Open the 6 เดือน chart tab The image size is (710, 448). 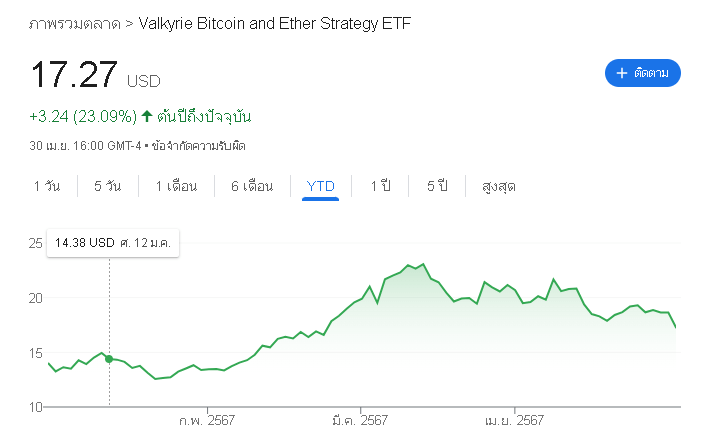click(251, 186)
